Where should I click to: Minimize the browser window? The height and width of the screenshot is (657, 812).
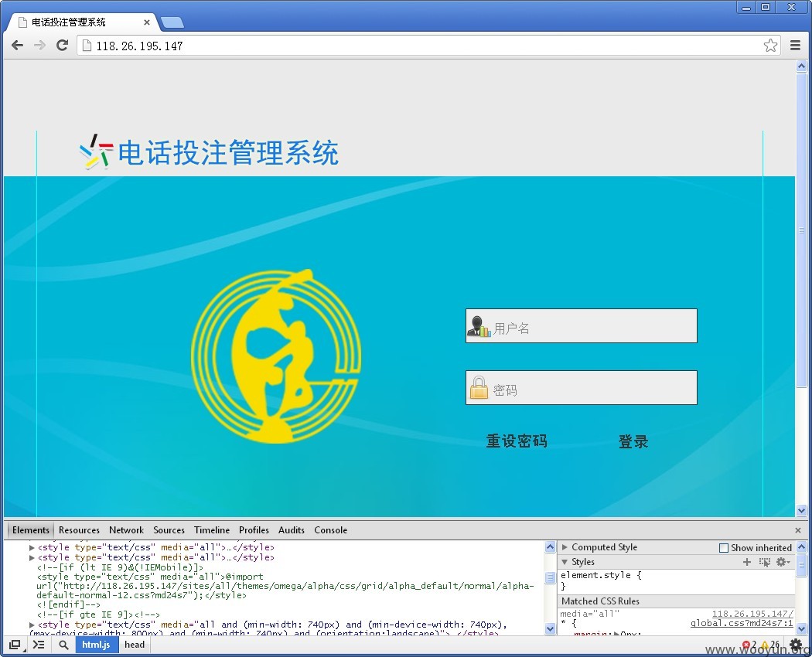tap(746, 7)
